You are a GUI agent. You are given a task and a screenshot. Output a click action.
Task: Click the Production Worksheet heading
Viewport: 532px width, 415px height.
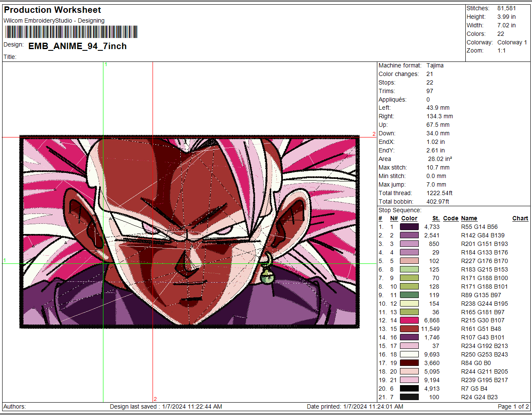(53, 10)
